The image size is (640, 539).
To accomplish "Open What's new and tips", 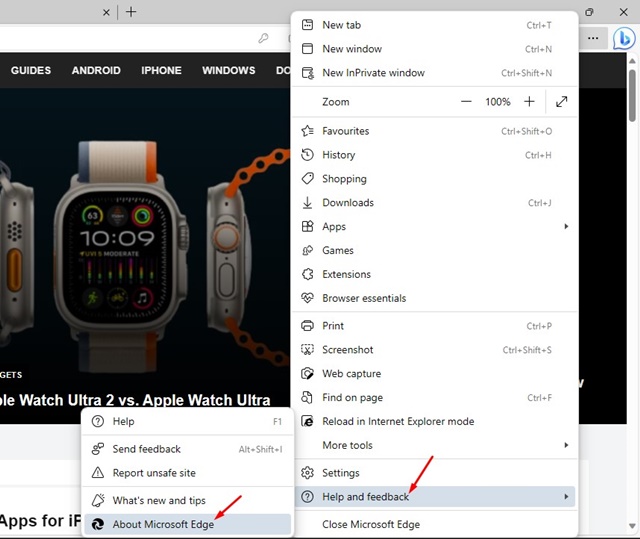I will tap(188, 500).
